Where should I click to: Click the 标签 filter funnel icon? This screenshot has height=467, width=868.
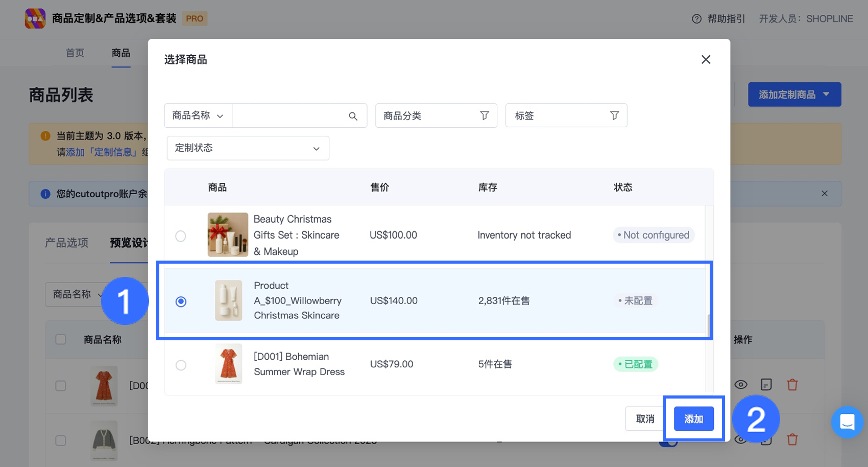(614, 115)
